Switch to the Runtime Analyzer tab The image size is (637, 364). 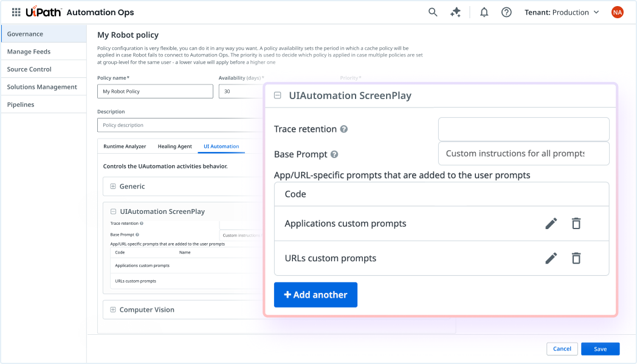pyautogui.click(x=125, y=146)
